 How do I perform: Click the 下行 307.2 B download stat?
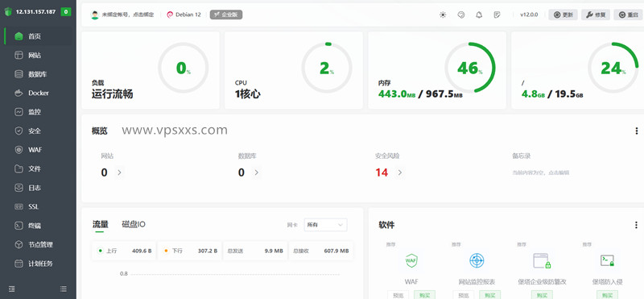click(190, 251)
